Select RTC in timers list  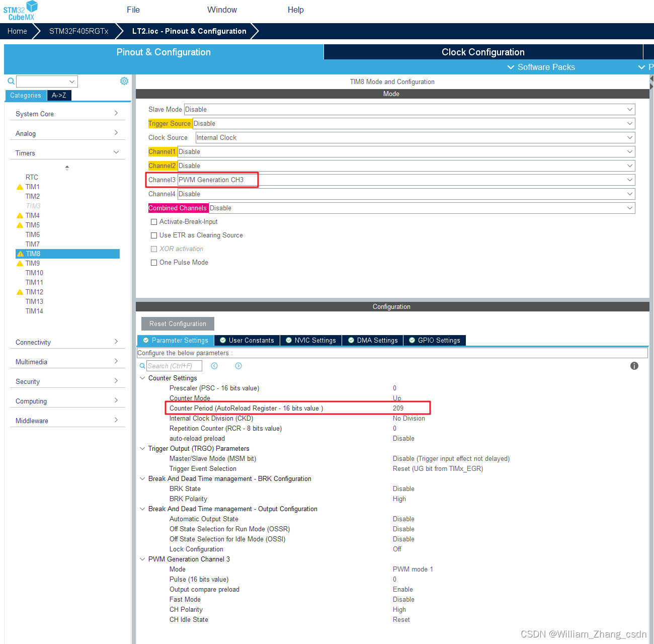pyautogui.click(x=32, y=178)
